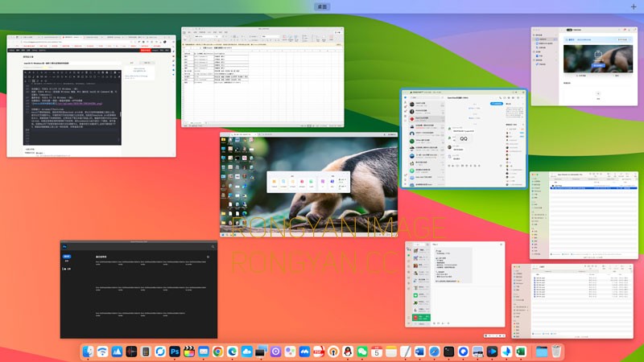Select the spreadsheet window thumbnail
644x362 pixels.
[263, 77]
